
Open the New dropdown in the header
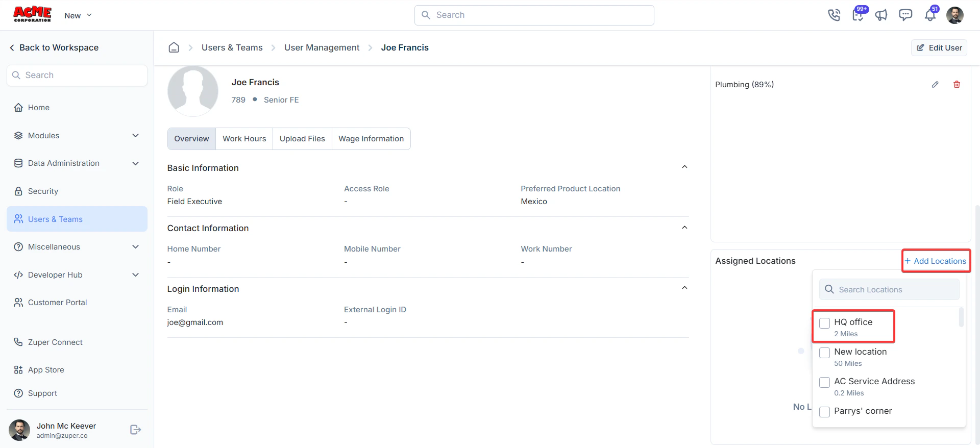click(x=78, y=15)
